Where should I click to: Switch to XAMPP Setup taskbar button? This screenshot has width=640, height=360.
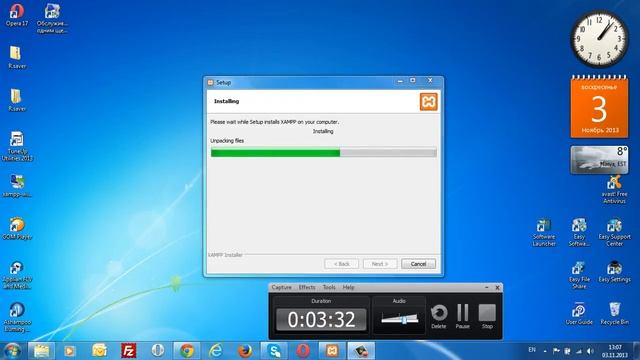pyautogui.click(x=332, y=351)
